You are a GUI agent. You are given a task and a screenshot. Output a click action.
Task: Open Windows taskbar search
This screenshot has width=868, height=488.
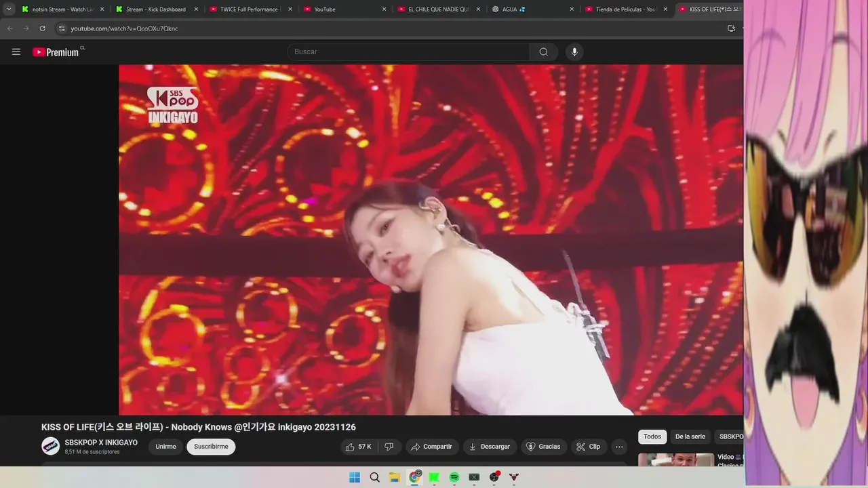tap(374, 477)
